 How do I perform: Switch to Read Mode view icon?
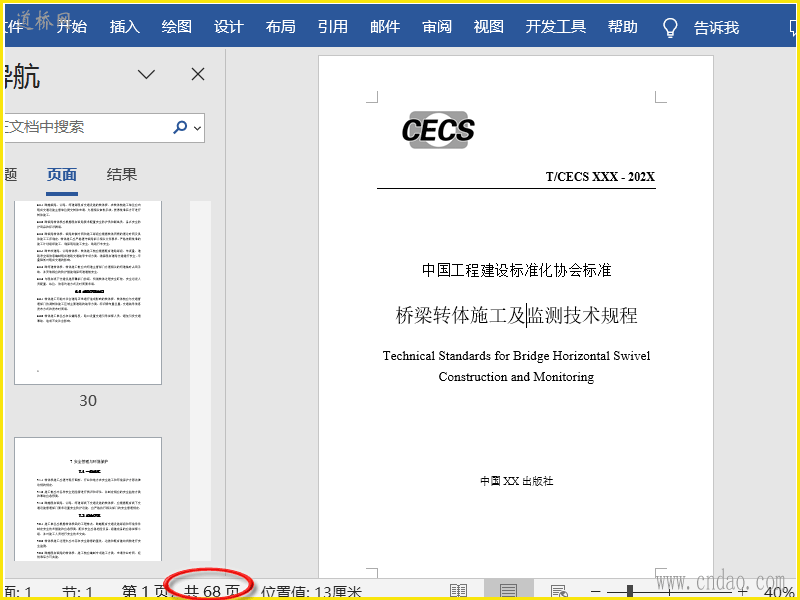click(x=459, y=592)
